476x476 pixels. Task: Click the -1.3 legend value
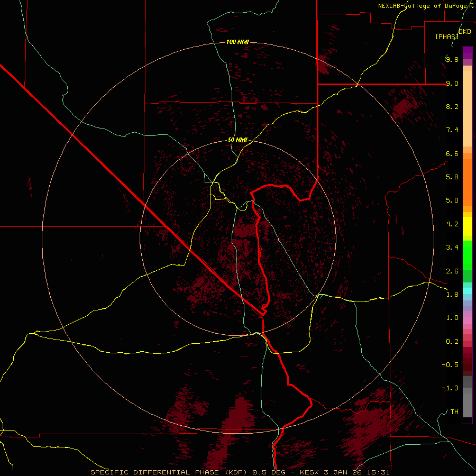450,388
